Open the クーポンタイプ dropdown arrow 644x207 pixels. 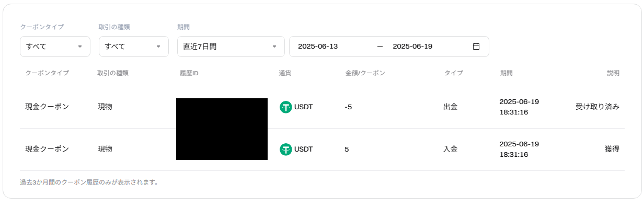pos(80,47)
